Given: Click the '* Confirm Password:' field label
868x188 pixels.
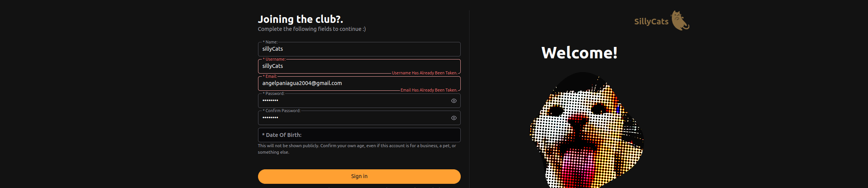Looking at the screenshot, I should coord(282,111).
